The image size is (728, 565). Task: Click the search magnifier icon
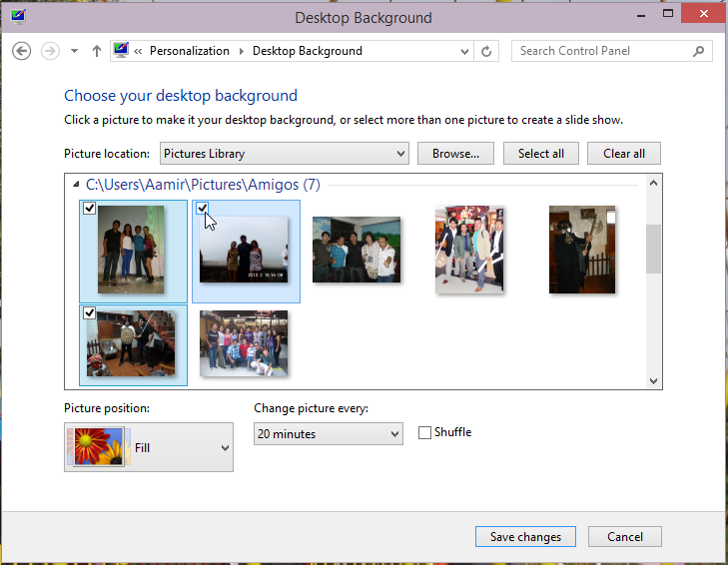tap(699, 51)
